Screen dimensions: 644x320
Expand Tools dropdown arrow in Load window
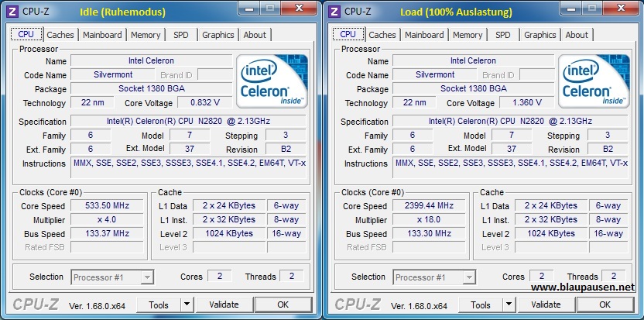[509, 305]
